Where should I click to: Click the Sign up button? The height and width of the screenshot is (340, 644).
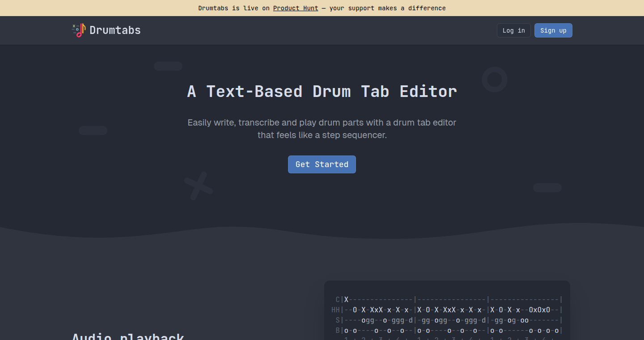click(x=553, y=30)
